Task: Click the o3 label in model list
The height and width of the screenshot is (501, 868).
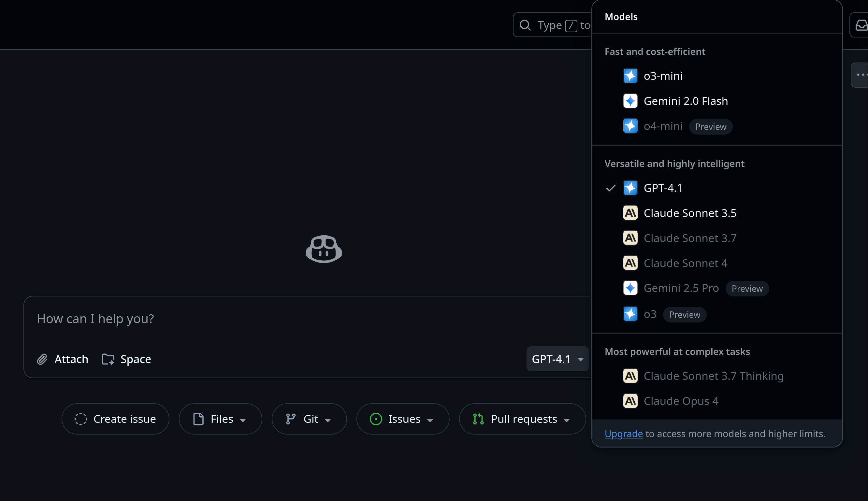Action: coord(650,314)
